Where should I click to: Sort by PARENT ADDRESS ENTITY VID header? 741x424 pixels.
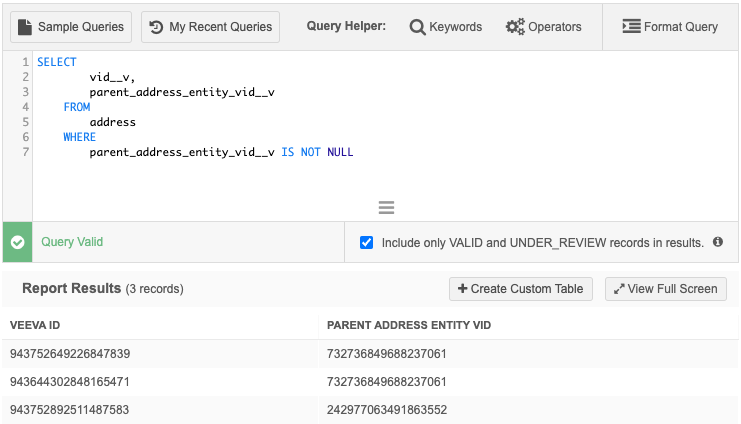(x=408, y=325)
